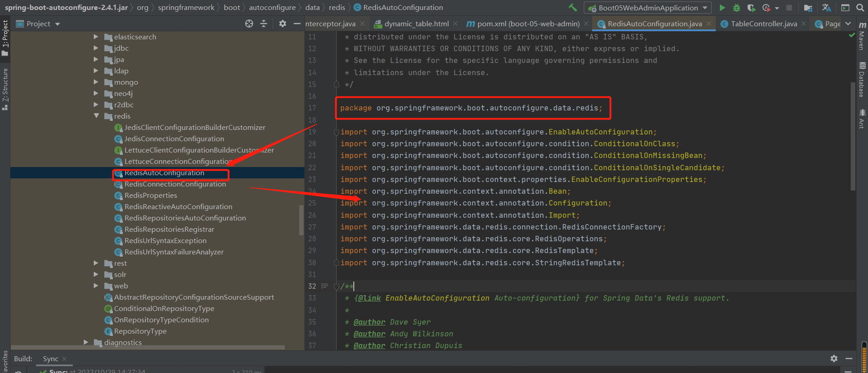Close the Sync tab in Build panel
The image size is (868, 373).
[x=64, y=359]
